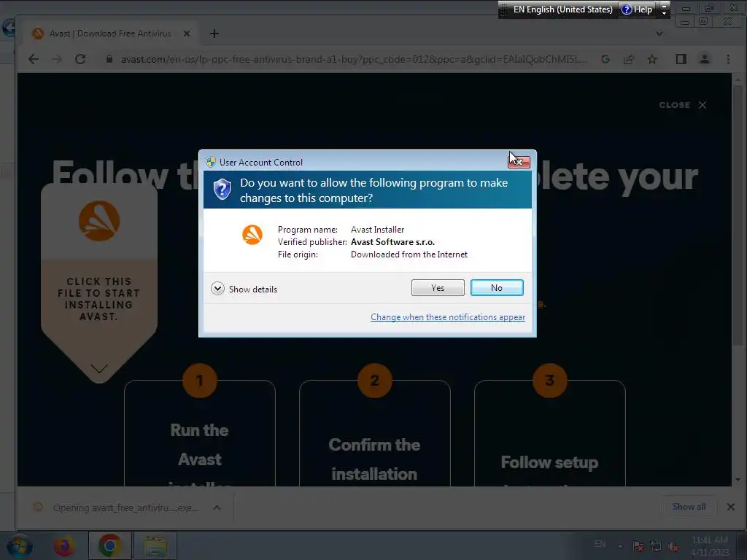Select the Avast Download Free Antivirus tab

pyautogui.click(x=109, y=34)
